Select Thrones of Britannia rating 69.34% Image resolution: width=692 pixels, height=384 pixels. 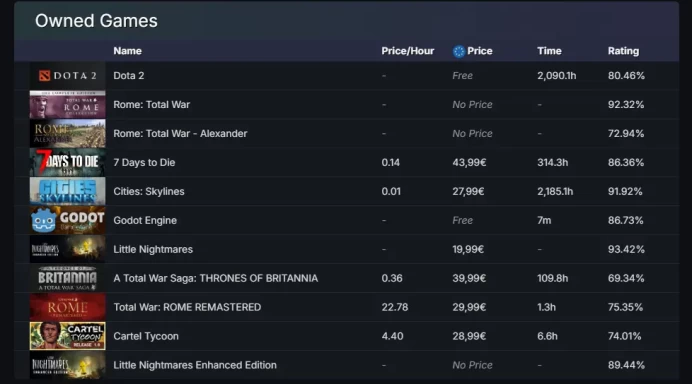[626, 278]
